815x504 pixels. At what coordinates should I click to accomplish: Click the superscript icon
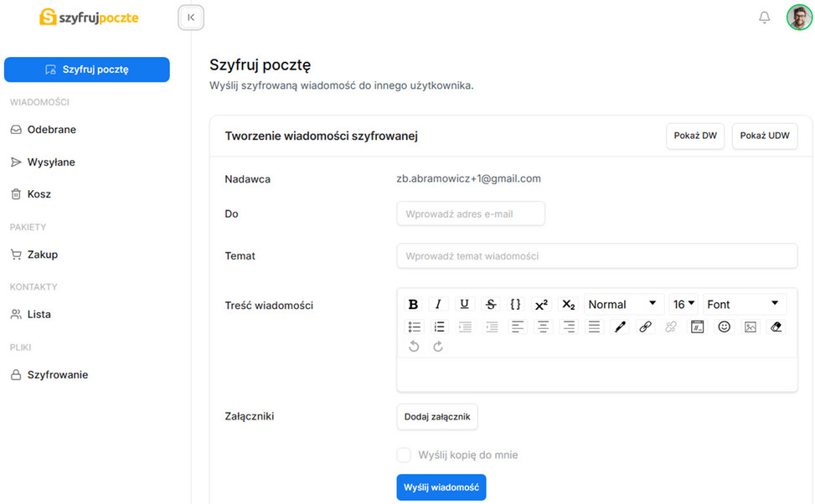(x=542, y=305)
